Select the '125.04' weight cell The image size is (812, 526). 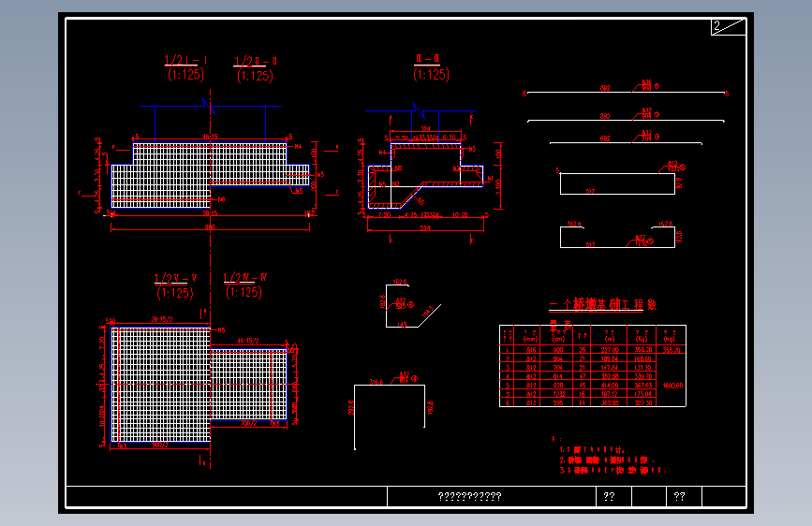[642, 394]
